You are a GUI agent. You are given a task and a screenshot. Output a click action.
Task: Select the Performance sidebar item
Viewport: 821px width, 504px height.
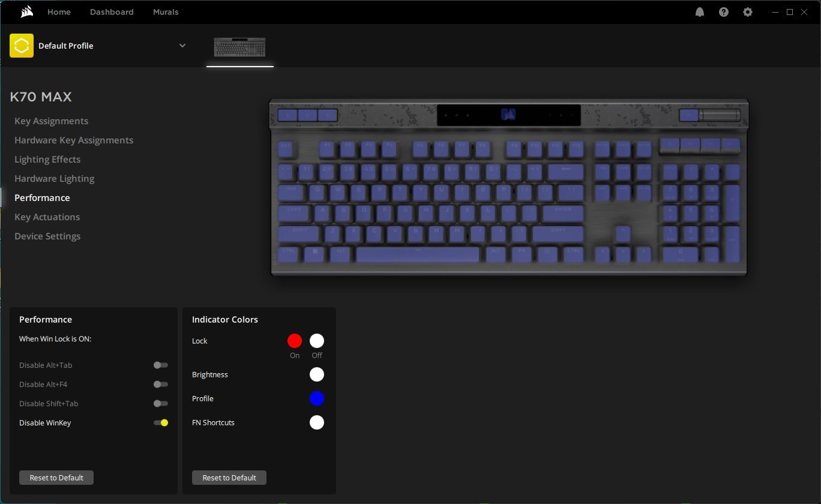(x=42, y=198)
